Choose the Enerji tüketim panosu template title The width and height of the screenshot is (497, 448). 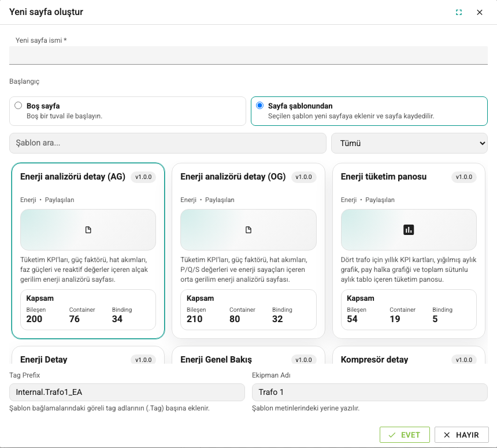pos(384,177)
